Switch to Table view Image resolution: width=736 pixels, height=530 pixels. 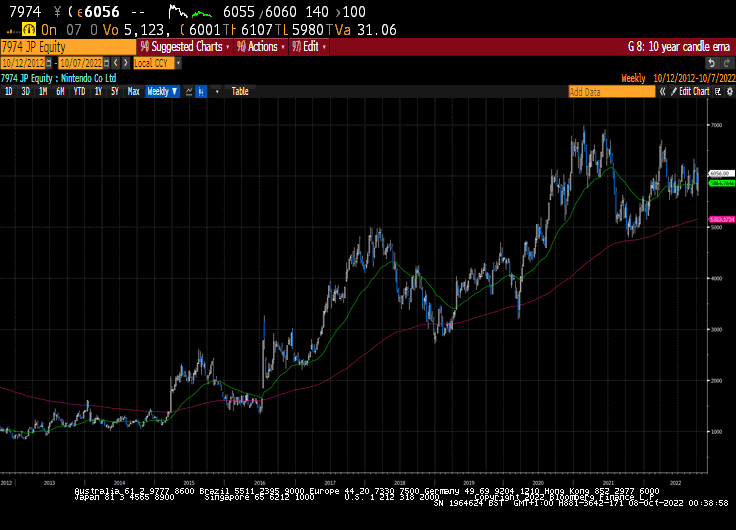pyautogui.click(x=240, y=92)
